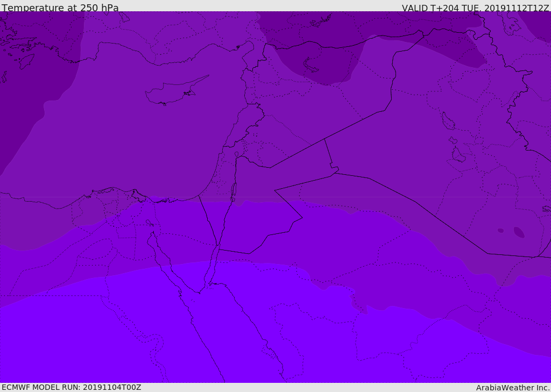Click the VALID T+204 timestamp text
The height and width of the screenshot is (392, 551).
(475, 8)
